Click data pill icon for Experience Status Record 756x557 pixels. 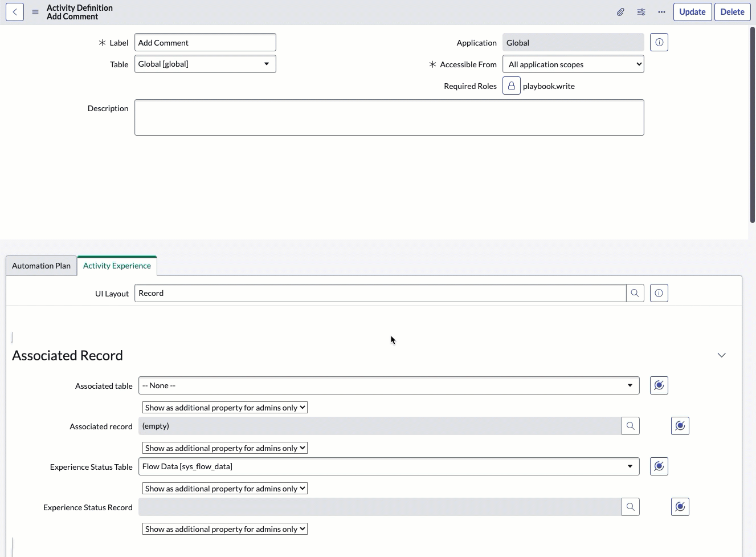(x=680, y=507)
